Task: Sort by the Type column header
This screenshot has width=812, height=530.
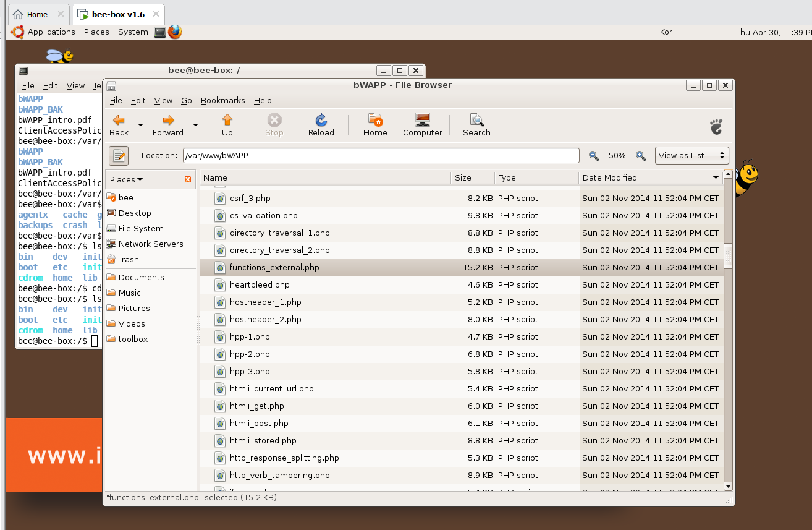Action: pos(536,177)
